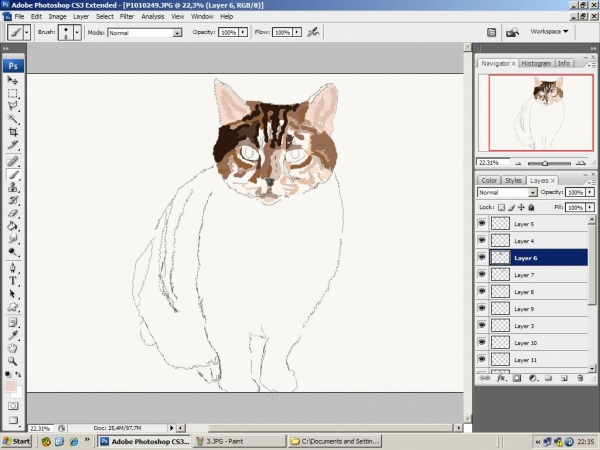Viewport: 600px width, 450px height.
Task: Select the Paint Bucket tool
Action: click(13, 226)
